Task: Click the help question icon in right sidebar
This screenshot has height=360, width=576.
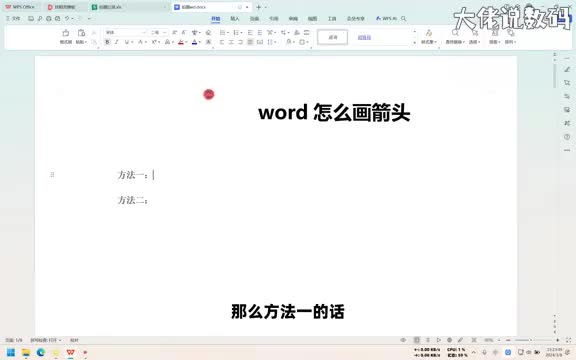Action: [567, 137]
